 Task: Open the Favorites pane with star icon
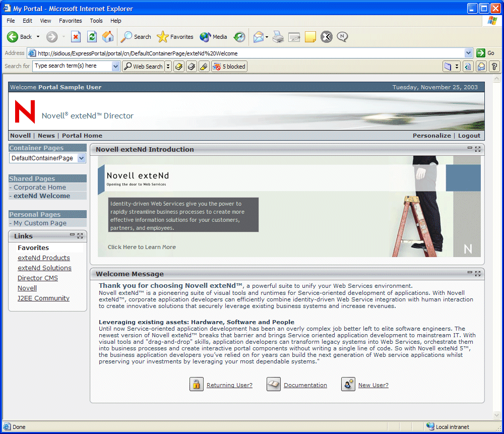click(x=175, y=37)
